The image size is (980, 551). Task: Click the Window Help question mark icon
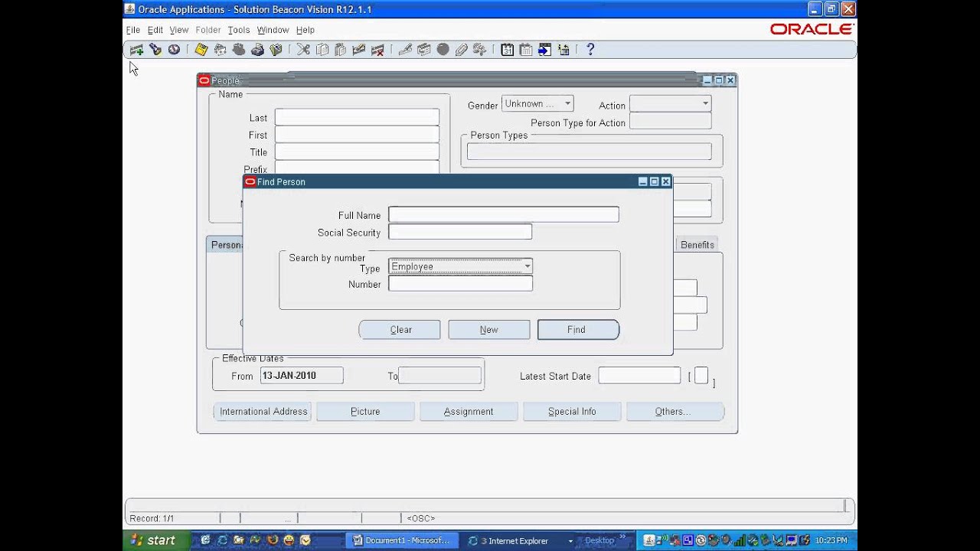(x=590, y=50)
